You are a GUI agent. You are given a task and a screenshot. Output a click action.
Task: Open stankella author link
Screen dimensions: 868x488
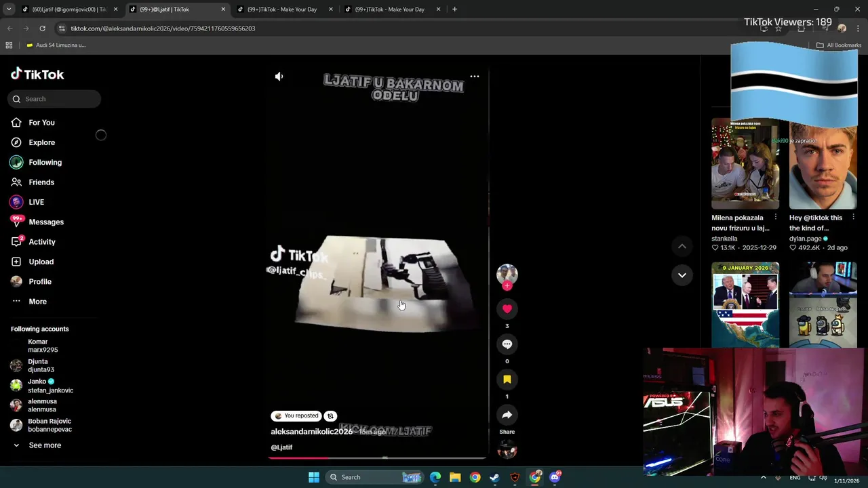click(x=724, y=239)
